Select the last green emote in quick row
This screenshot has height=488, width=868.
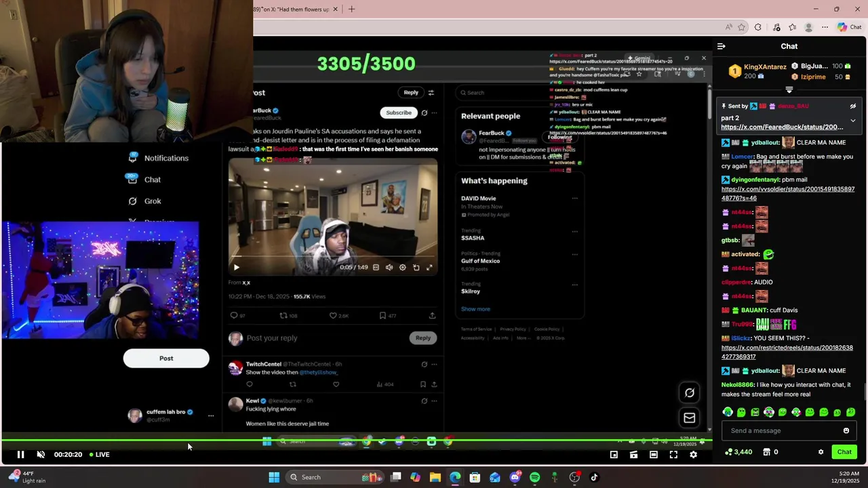click(851, 412)
